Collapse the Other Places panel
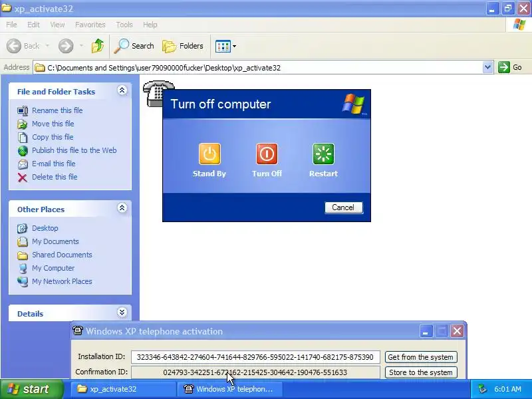This screenshot has height=399, width=532. (x=122, y=208)
